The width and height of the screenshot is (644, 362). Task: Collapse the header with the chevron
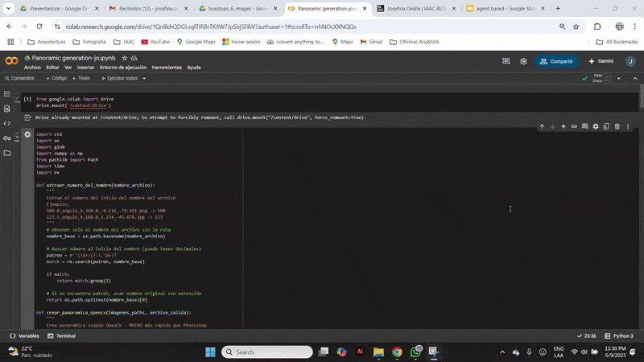click(x=635, y=78)
